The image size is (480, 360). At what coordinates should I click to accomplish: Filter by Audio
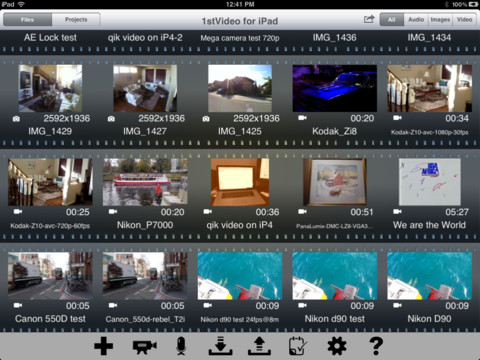click(416, 20)
